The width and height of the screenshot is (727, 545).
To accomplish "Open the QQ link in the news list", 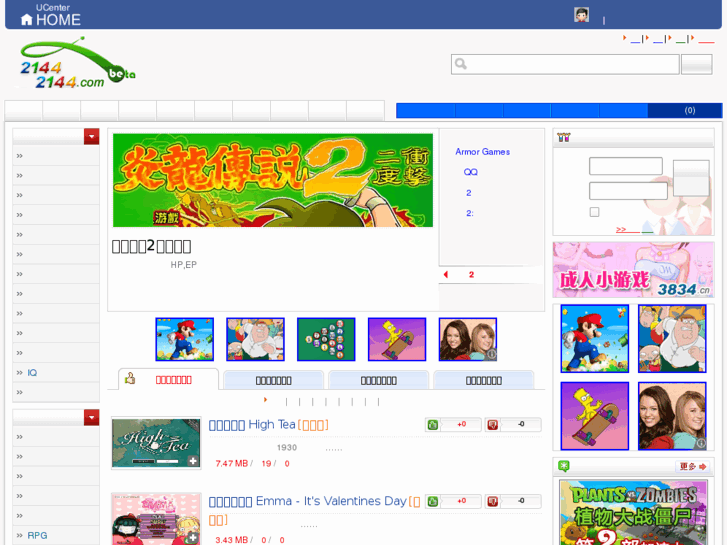I will [x=470, y=172].
